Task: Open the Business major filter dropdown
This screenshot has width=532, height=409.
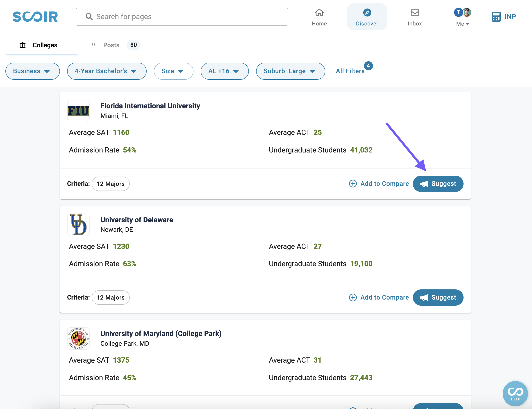Action: (33, 71)
